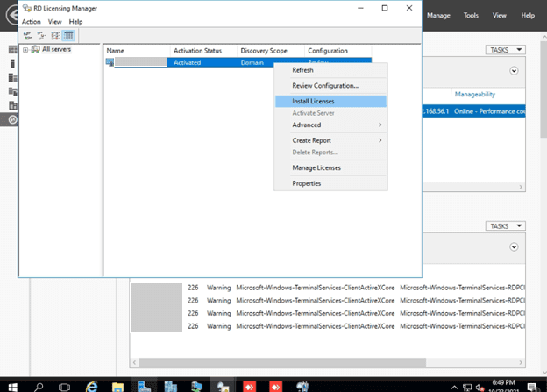Open Server Manager's Manage menu
Image resolution: width=547 pixels, height=392 pixels.
tap(438, 16)
